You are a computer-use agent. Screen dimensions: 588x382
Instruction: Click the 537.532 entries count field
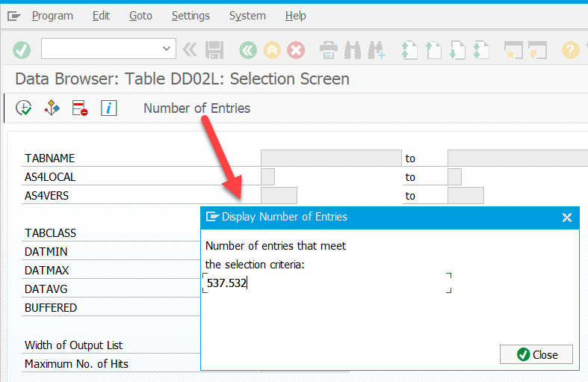pyautogui.click(x=327, y=283)
